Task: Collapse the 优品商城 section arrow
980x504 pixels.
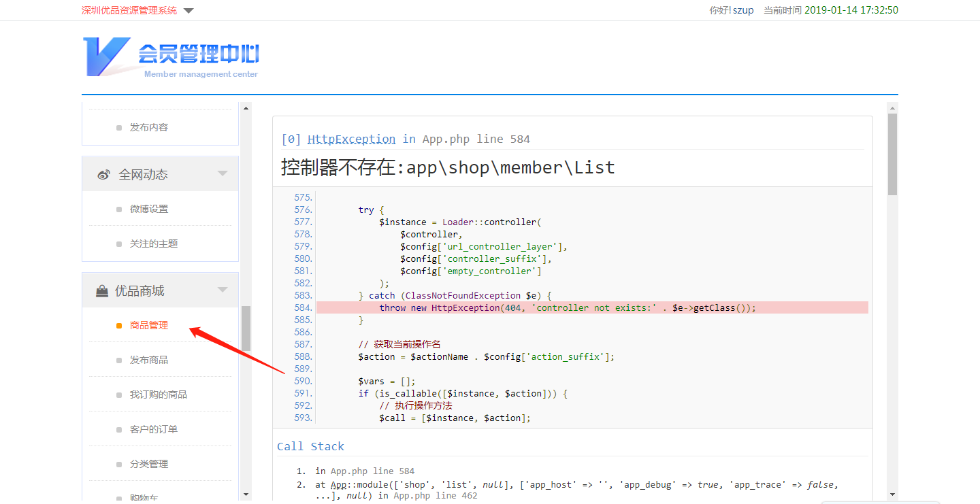Action: point(223,290)
